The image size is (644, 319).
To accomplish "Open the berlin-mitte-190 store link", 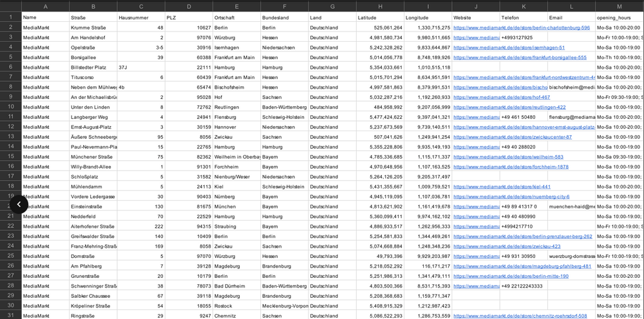I will click(511, 276).
